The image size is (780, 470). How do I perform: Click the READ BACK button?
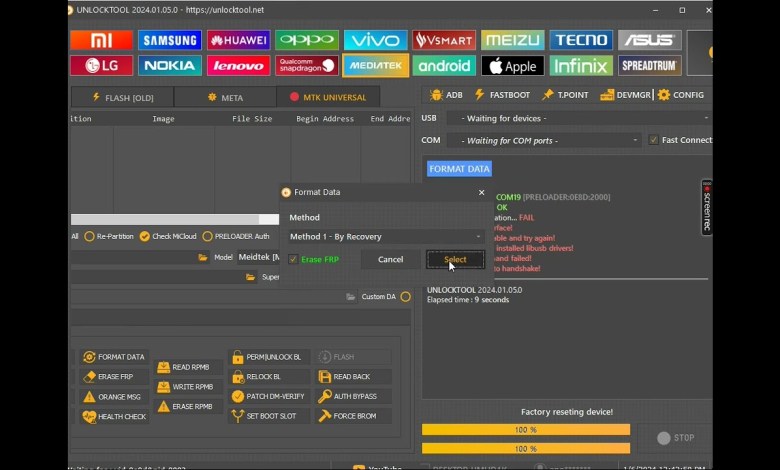(x=353, y=377)
